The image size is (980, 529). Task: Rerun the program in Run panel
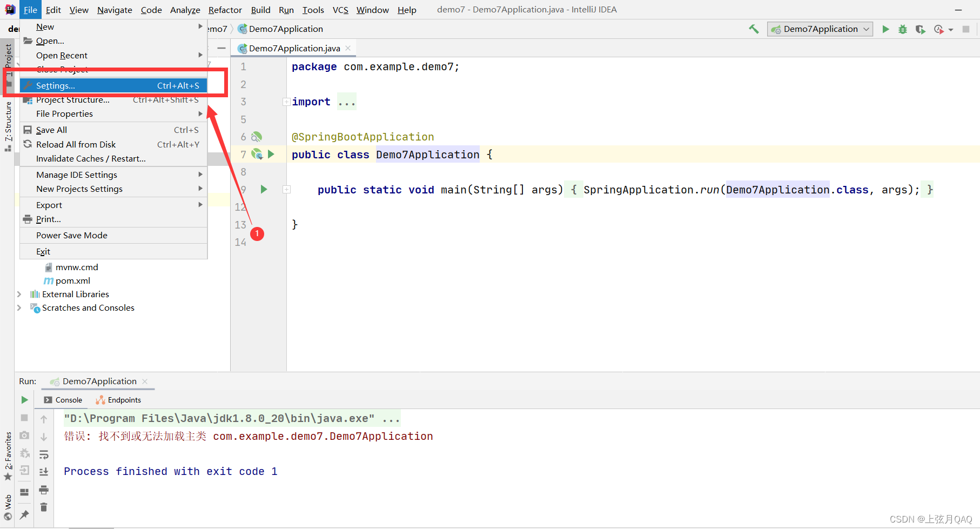pyautogui.click(x=24, y=400)
